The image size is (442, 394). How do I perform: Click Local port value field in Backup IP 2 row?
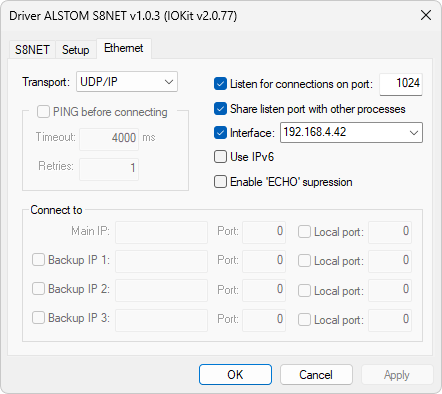click(x=390, y=291)
